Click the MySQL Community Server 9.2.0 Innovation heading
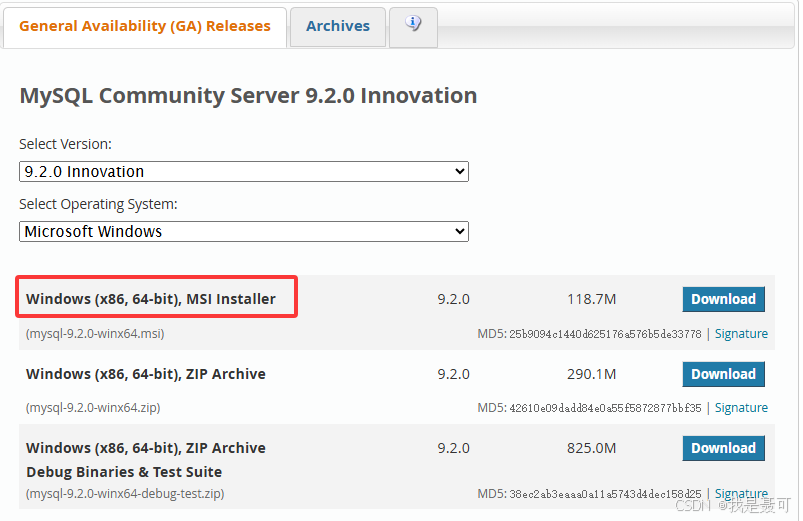 248,96
